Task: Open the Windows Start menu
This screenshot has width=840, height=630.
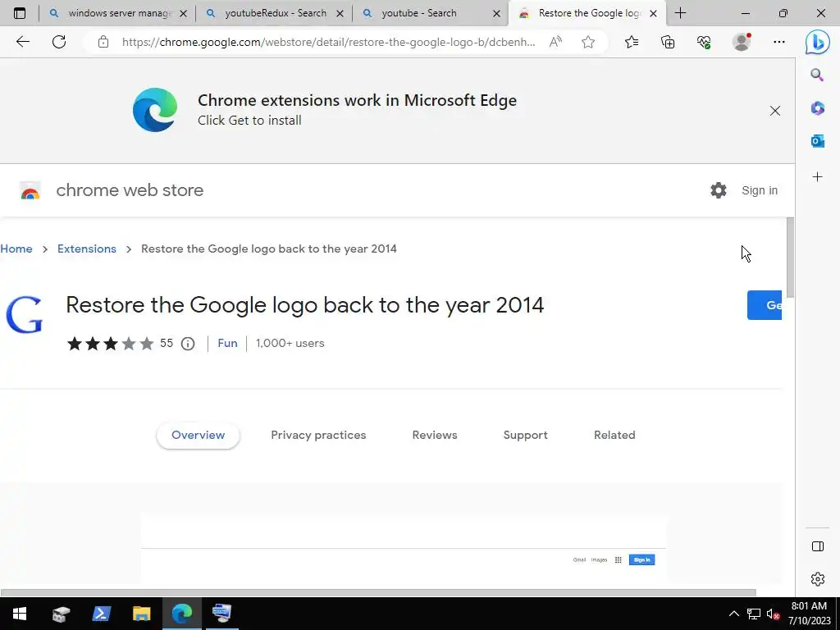Action: click(x=20, y=614)
